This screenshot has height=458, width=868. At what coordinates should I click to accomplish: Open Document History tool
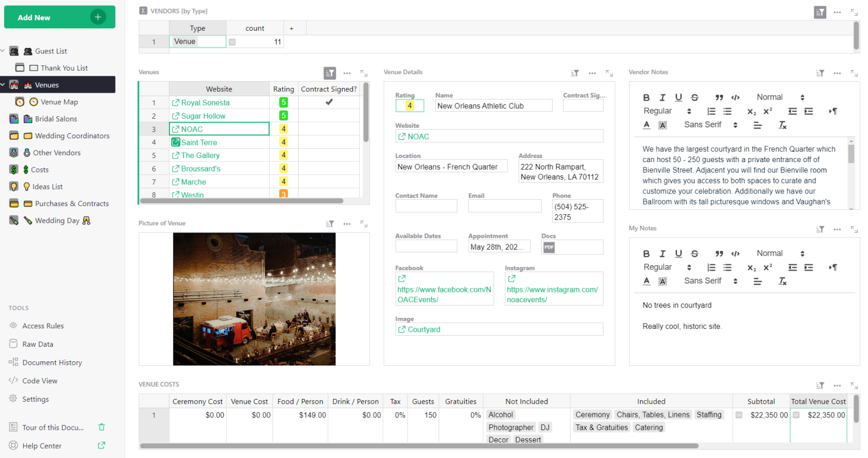click(x=52, y=362)
